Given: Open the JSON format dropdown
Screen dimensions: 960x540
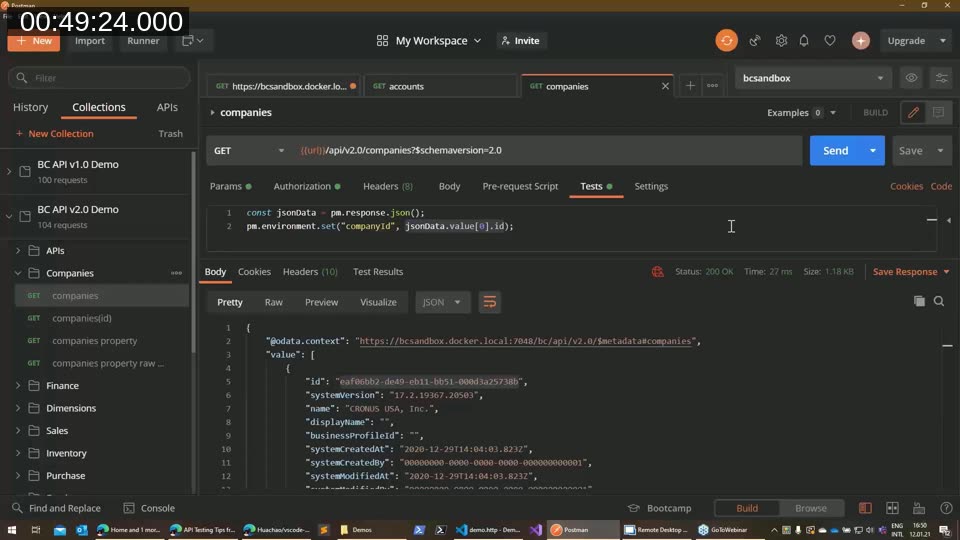Looking at the screenshot, I should pyautogui.click(x=441, y=302).
